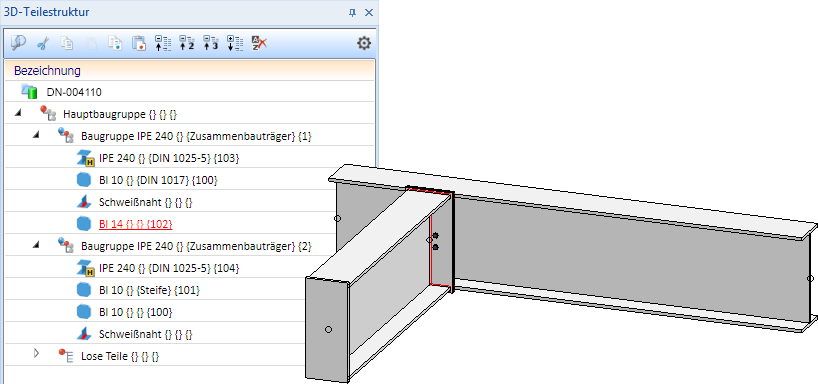Click the upper bolt on the end plate
The height and width of the screenshot is (384, 818).
pyautogui.click(x=435, y=236)
